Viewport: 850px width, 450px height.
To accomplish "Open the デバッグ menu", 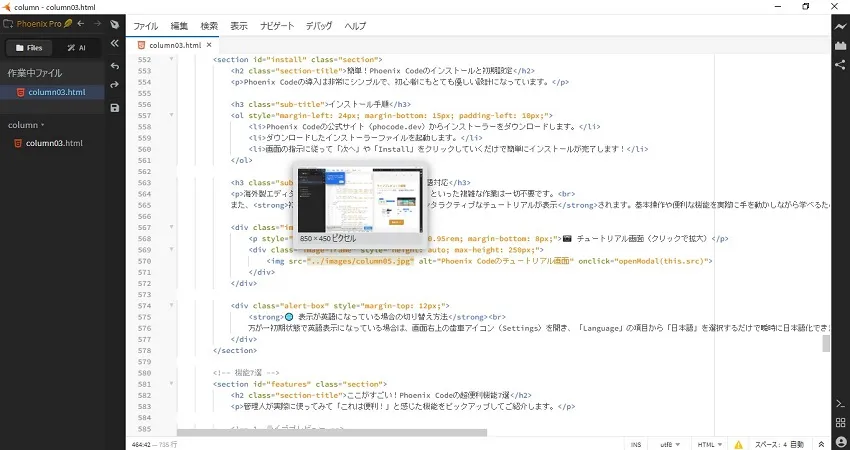I will (x=318, y=26).
